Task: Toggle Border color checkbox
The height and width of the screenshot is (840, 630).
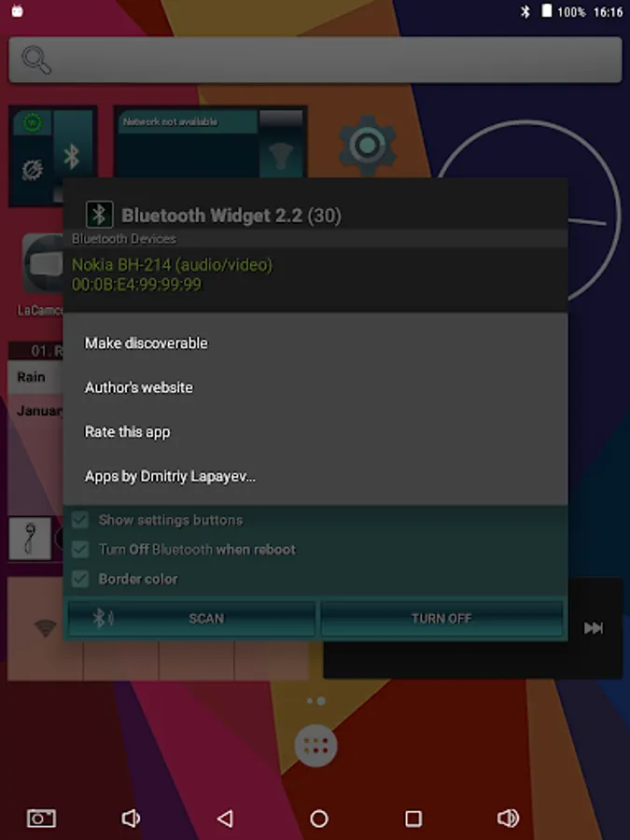Action: (80, 579)
